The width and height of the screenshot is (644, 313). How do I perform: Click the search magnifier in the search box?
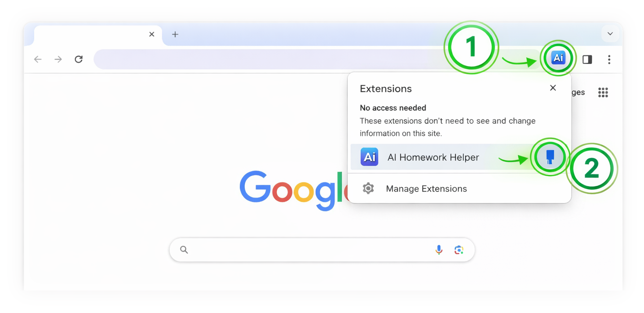pyautogui.click(x=184, y=250)
